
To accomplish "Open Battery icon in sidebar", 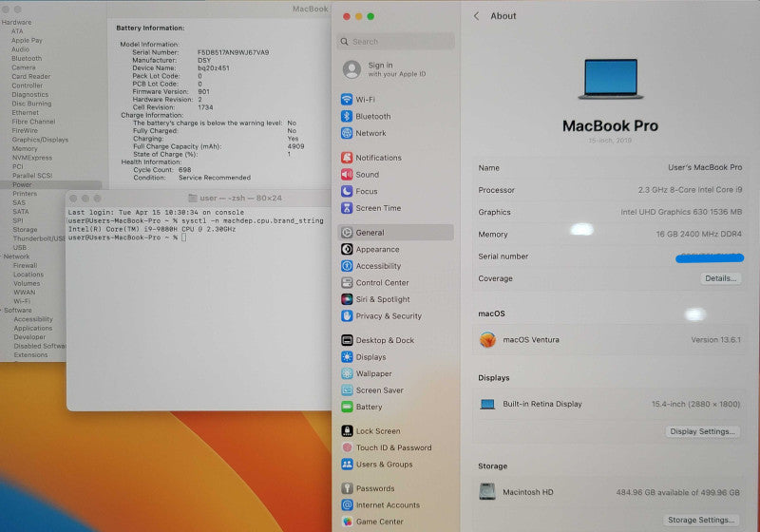I will tap(347, 407).
